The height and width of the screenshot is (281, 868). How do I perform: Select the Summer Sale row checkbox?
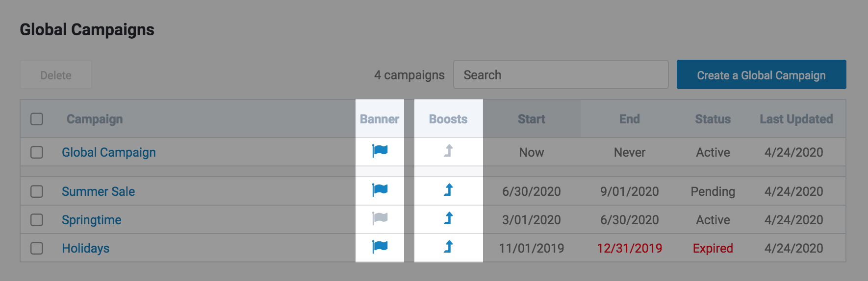click(x=37, y=191)
